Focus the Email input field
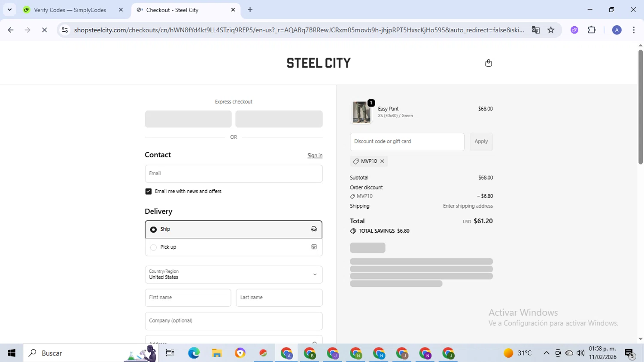The image size is (644, 362). (x=234, y=173)
